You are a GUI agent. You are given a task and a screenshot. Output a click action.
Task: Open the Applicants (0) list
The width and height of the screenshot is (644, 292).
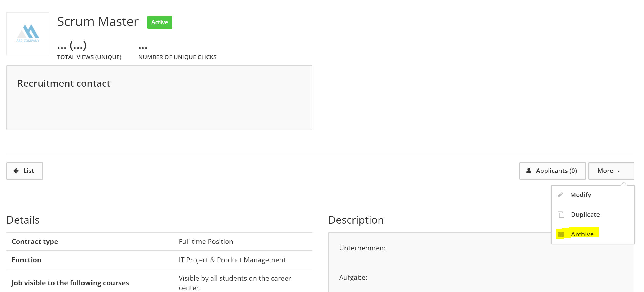(x=553, y=171)
